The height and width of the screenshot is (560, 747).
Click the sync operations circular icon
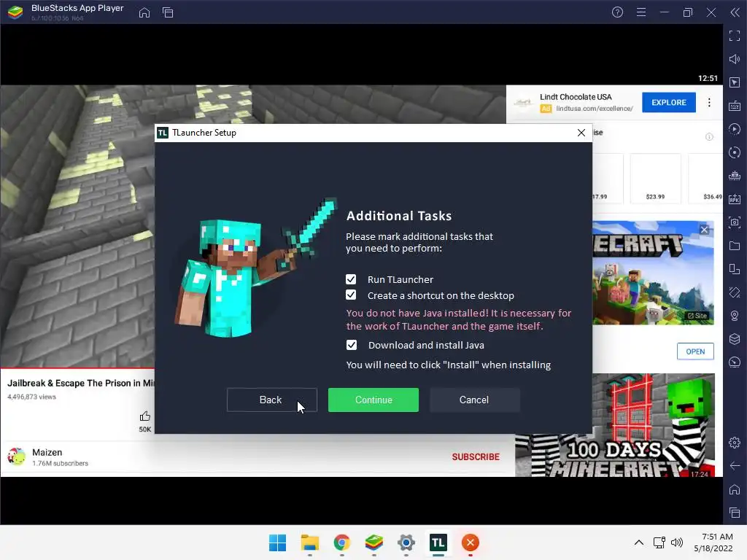734,152
